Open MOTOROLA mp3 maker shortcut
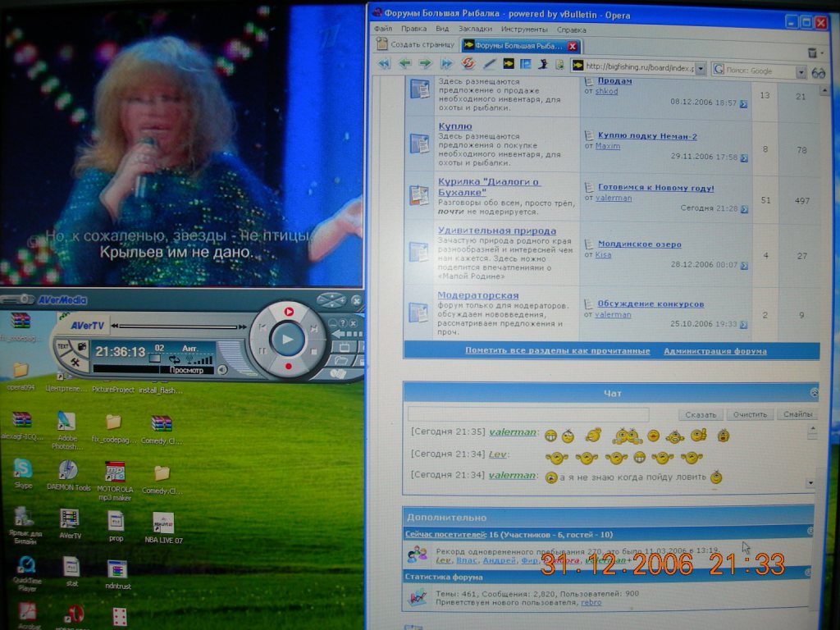Image resolution: width=840 pixels, height=630 pixels. pos(115,481)
